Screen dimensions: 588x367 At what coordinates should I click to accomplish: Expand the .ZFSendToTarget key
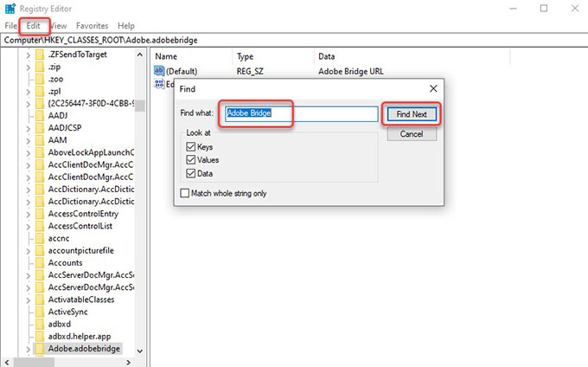(29, 55)
